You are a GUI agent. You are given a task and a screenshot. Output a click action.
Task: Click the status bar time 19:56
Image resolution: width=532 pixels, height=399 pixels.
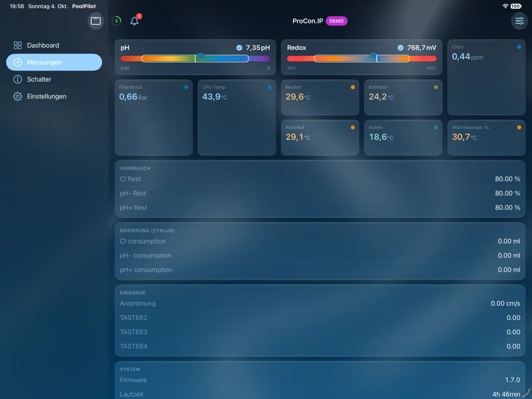coord(17,7)
